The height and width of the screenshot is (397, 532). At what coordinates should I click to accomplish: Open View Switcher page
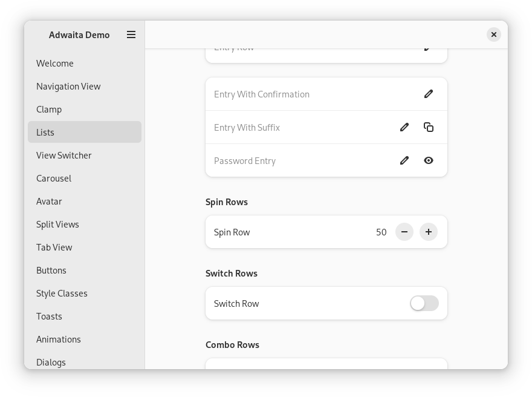point(85,155)
